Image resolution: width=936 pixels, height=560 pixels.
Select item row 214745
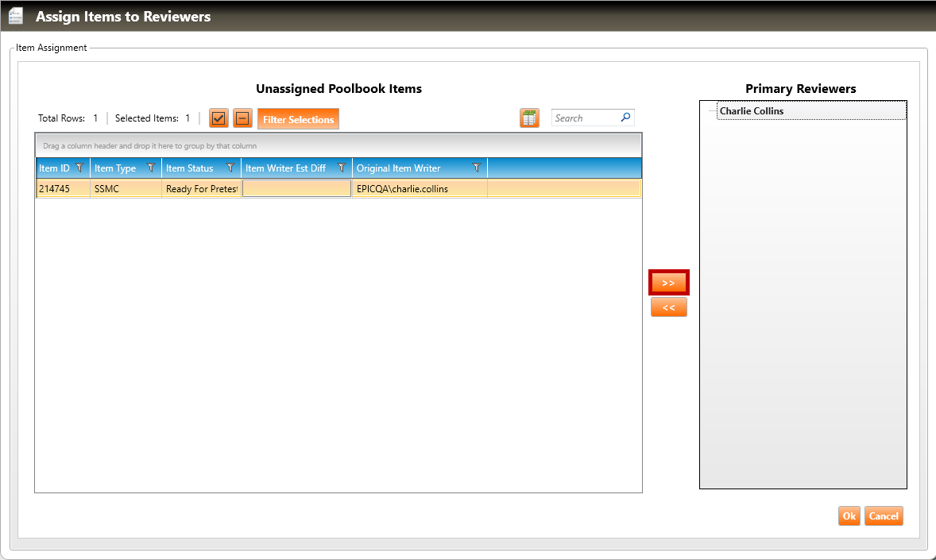point(62,189)
